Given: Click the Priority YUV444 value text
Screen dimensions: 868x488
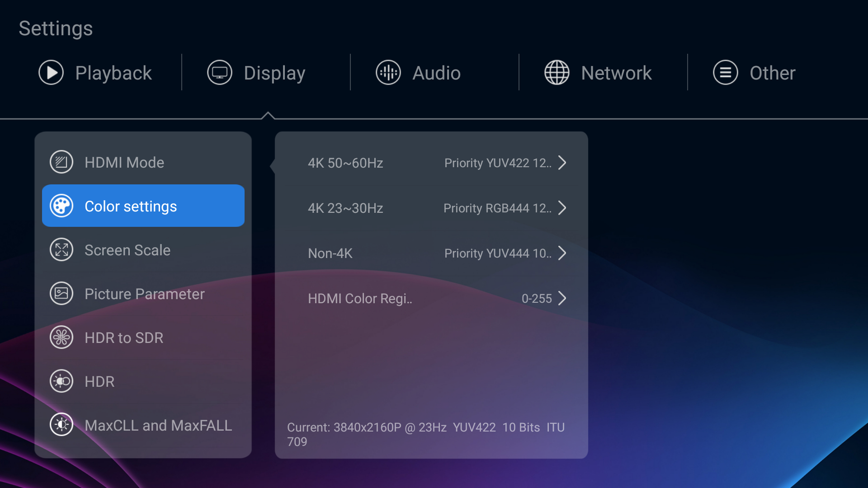Looking at the screenshot, I should click(497, 253).
